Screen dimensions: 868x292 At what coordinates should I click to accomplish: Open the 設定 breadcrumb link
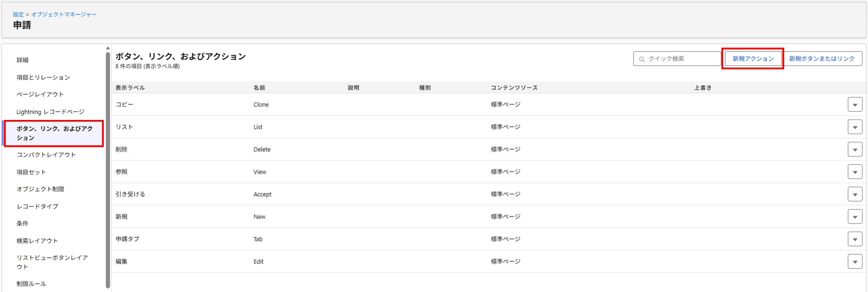click(x=18, y=14)
